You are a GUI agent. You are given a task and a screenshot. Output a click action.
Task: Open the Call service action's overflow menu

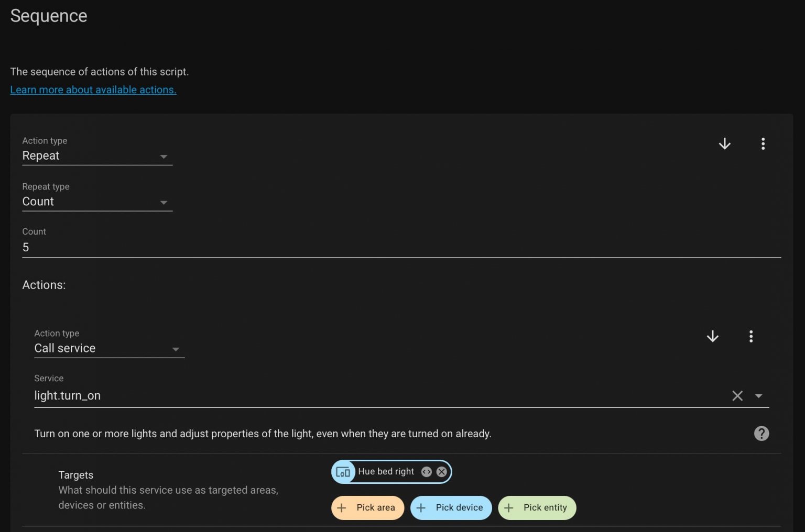750,337
